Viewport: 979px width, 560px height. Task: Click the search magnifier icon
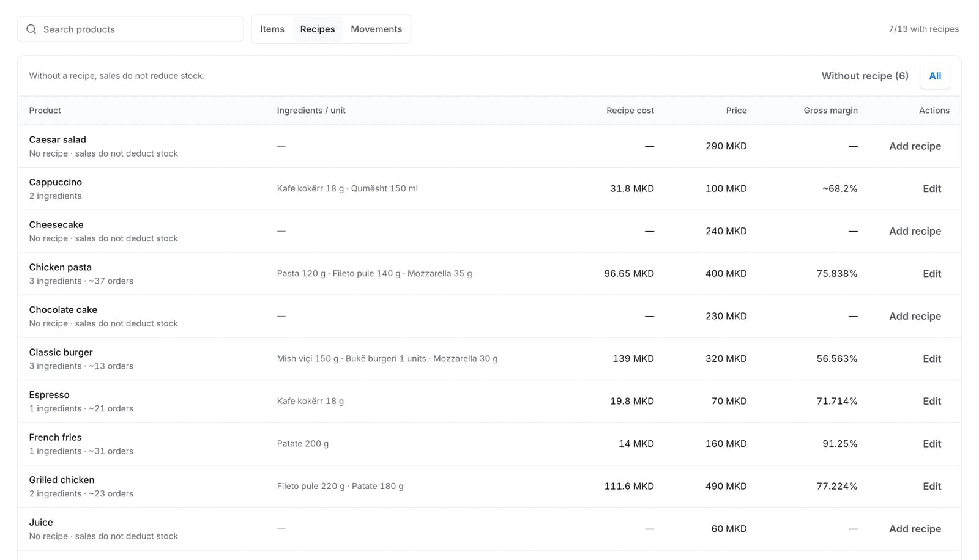[x=31, y=29]
